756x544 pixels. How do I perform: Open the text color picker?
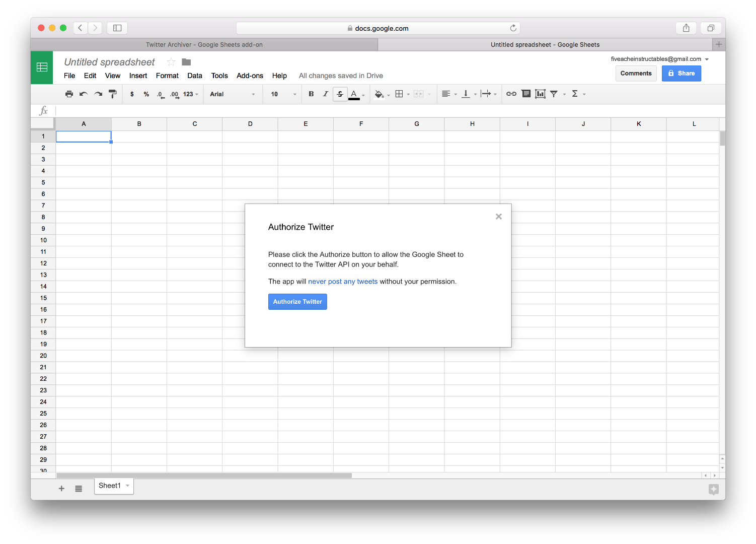[358, 94]
